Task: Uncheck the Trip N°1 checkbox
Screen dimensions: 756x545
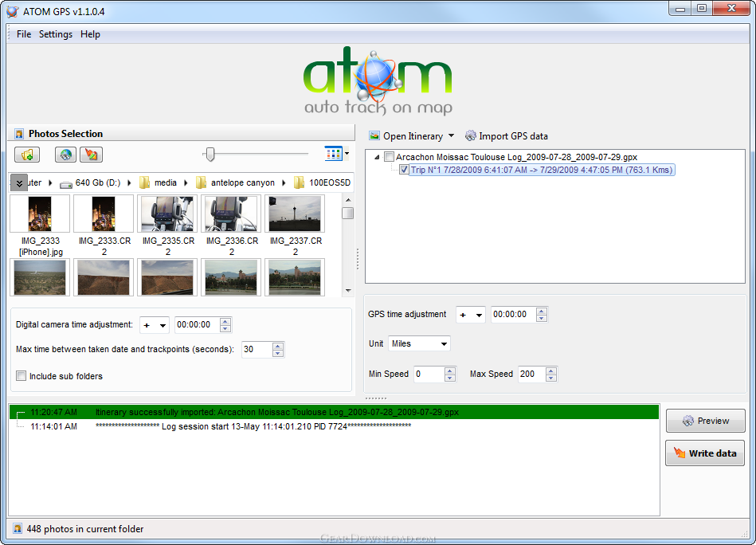Action: pyautogui.click(x=404, y=170)
